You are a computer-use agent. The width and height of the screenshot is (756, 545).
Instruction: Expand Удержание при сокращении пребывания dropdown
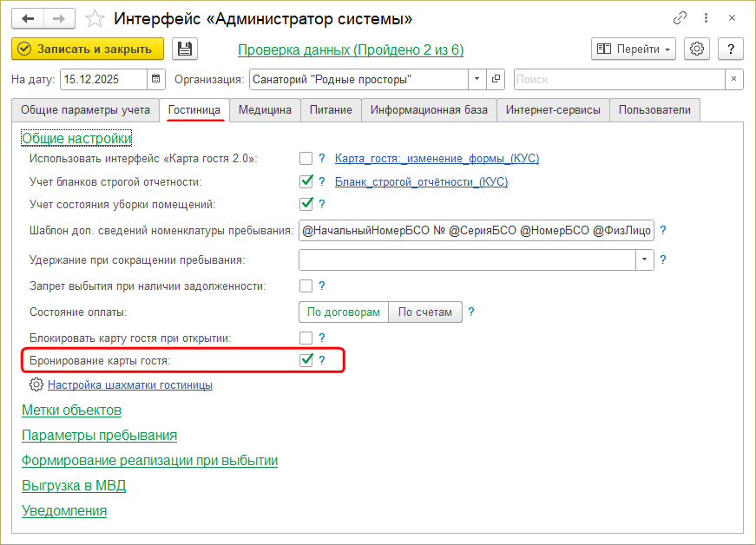(x=644, y=259)
